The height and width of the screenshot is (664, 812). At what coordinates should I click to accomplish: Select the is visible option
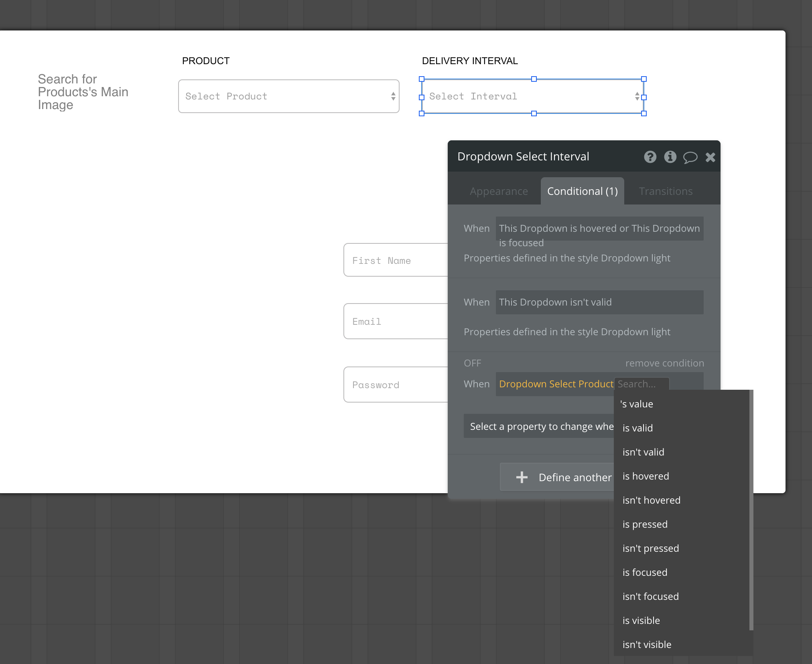click(641, 621)
